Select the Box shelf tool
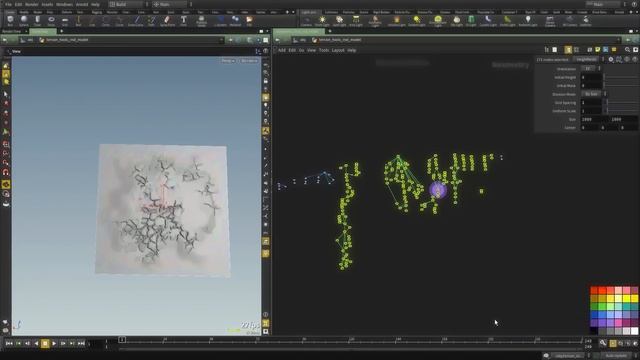 pos(10,20)
